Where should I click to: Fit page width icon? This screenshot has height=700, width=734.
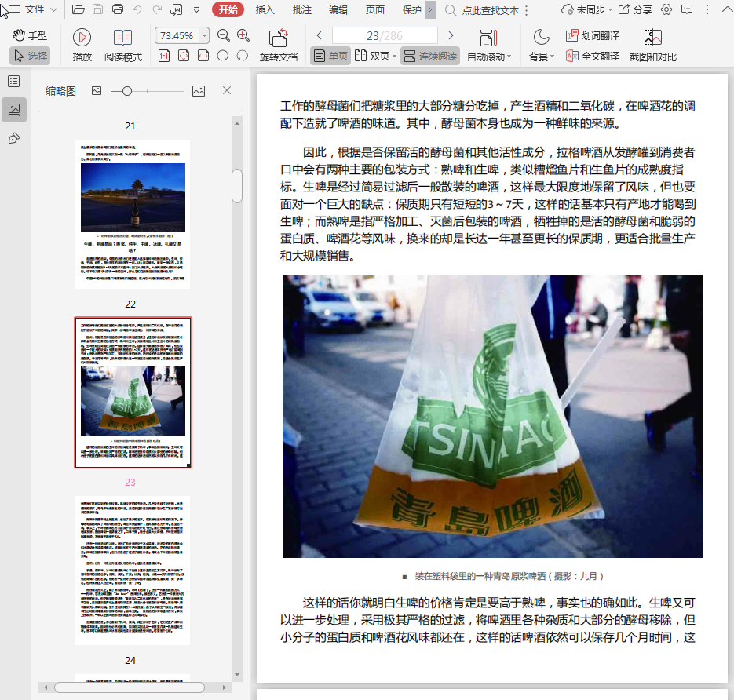203,57
